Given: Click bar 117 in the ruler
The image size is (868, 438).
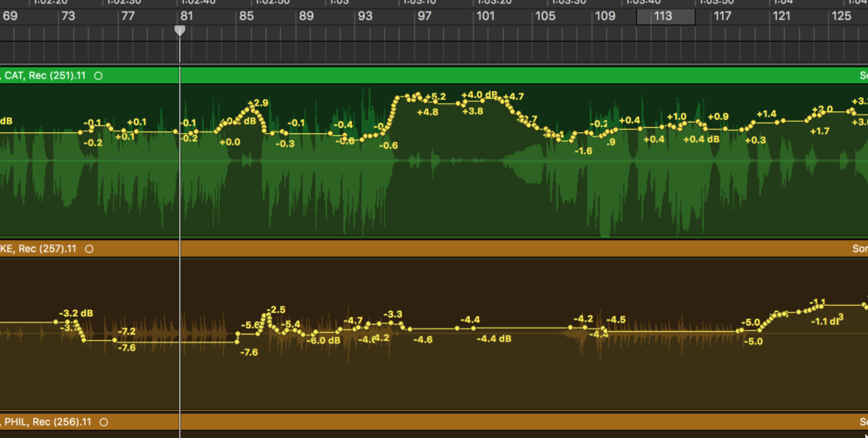Looking at the screenshot, I should click(723, 16).
